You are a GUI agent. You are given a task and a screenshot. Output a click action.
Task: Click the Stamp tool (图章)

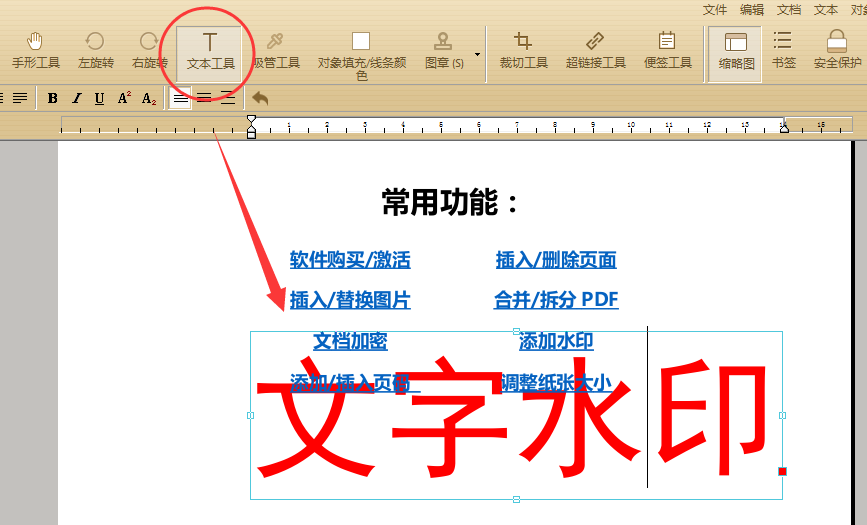point(443,50)
